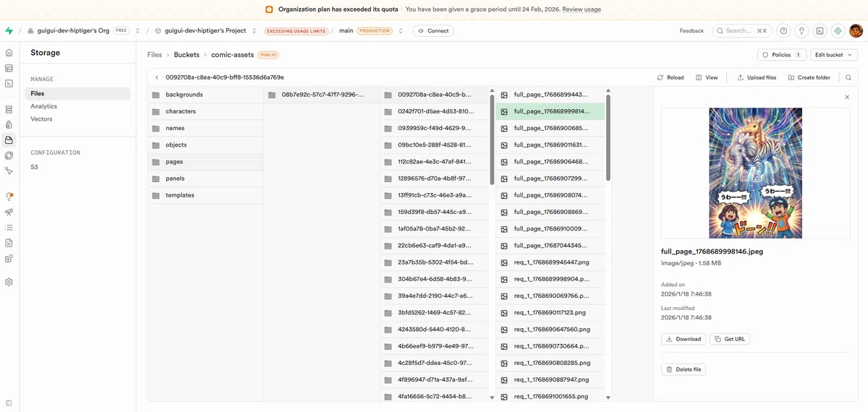Image resolution: width=868 pixels, height=412 pixels.
Task: Open the Project Home sidebar icon
Action: tap(9, 53)
